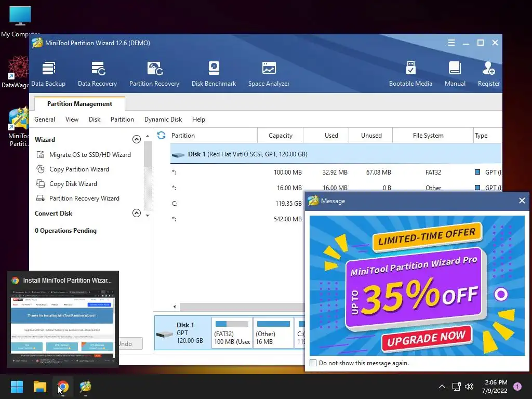This screenshot has width=532, height=399.
Task: Open Space Analyzer
Action: pos(269,74)
